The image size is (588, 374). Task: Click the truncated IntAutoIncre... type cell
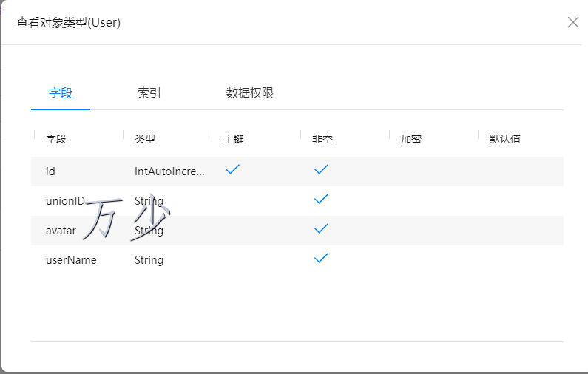coord(169,171)
